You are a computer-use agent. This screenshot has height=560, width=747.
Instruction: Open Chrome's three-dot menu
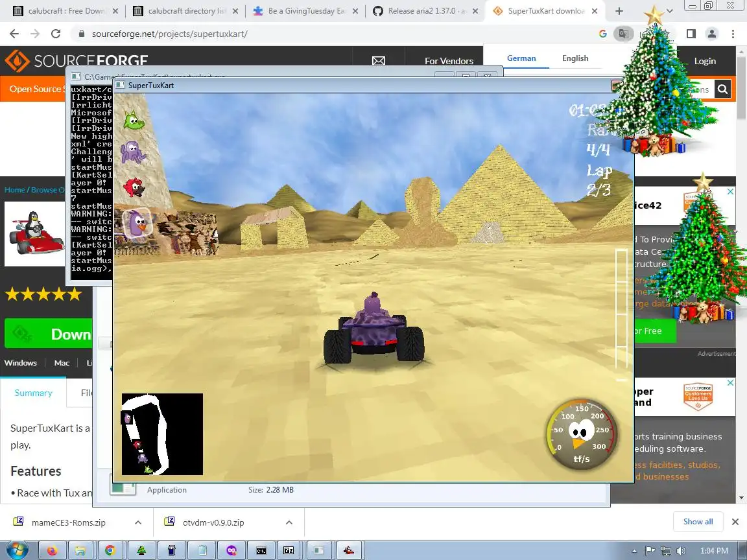(x=733, y=33)
